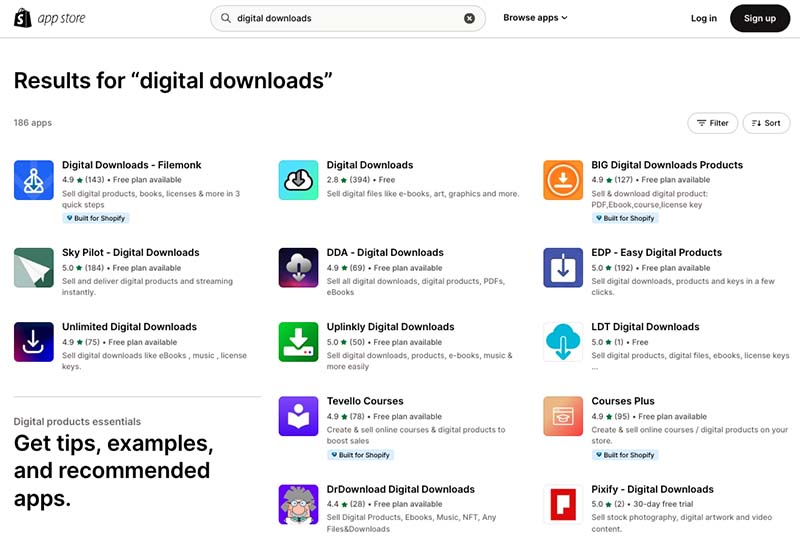The width and height of the screenshot is (800, 542).
Task: Clear the search field with the X icon
Action: (x=469, y=18)
